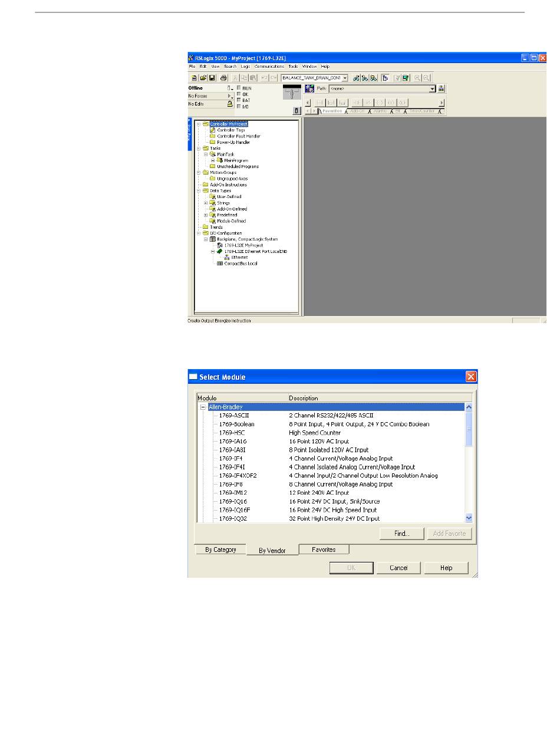Click the Copy toolbar icon
This screenshot has height=747, width=560.
click(244, 78)
